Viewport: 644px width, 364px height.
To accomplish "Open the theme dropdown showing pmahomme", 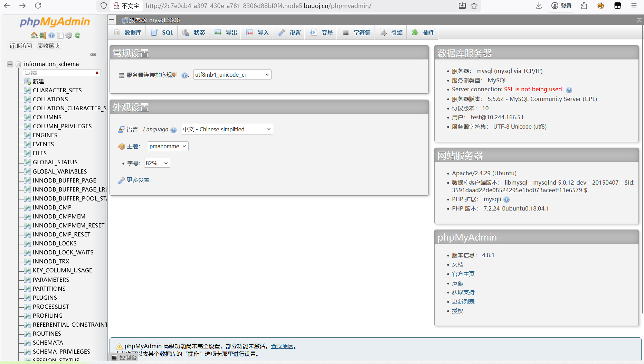I will [x=168, y=147].
